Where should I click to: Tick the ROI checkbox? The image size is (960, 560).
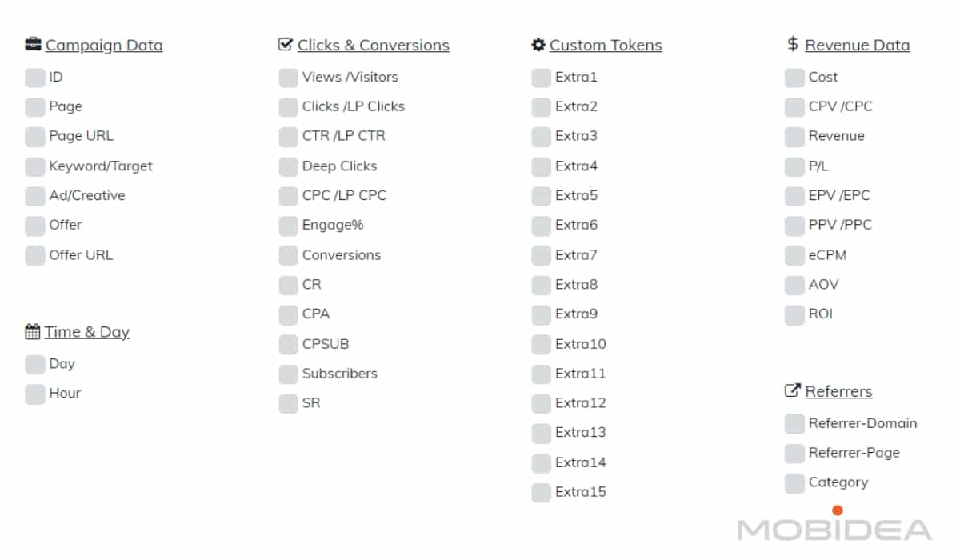tap(794, 314)
